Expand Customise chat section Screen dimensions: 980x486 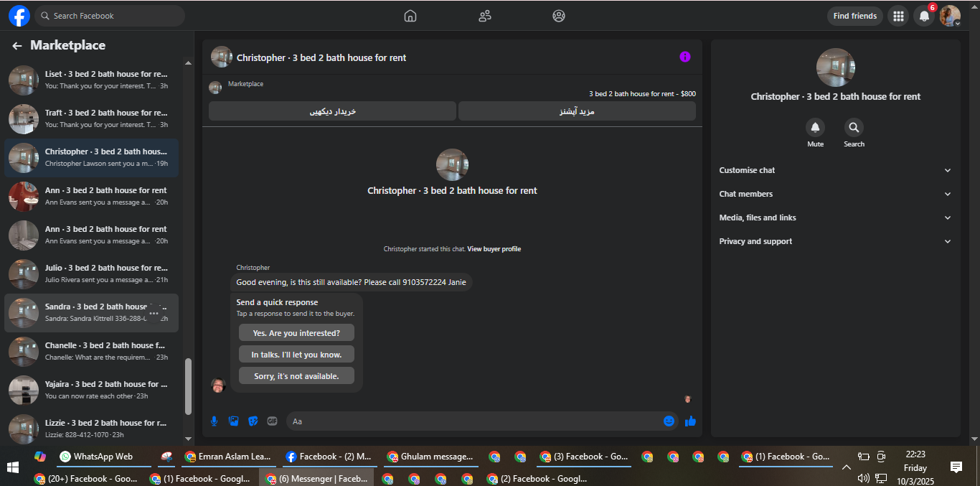835,170
